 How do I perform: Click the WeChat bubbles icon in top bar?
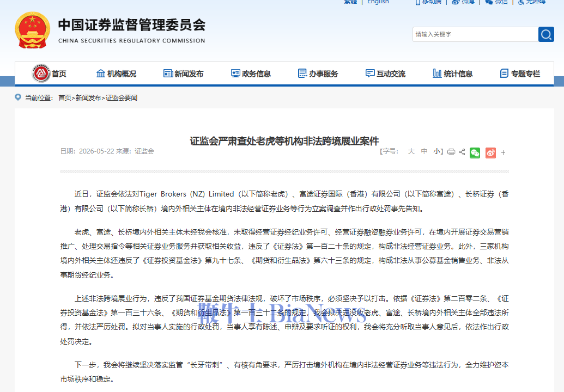(x=489, y=2)
